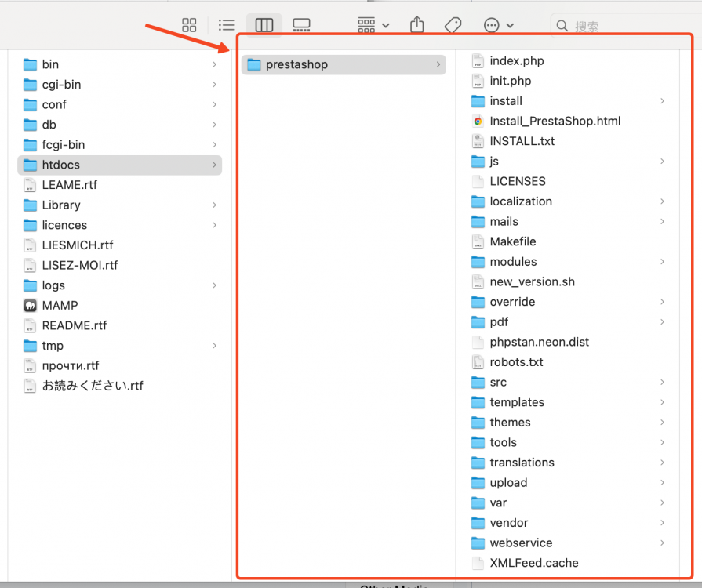Open the js folder
This screenshot has height=588, width=702.
coord(568,161)
